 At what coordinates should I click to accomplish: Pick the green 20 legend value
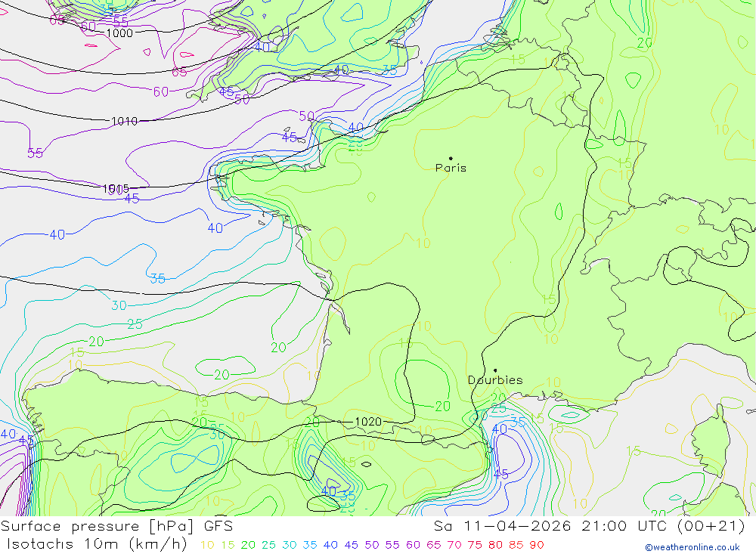pyautogui.click(x=248, y=545)
